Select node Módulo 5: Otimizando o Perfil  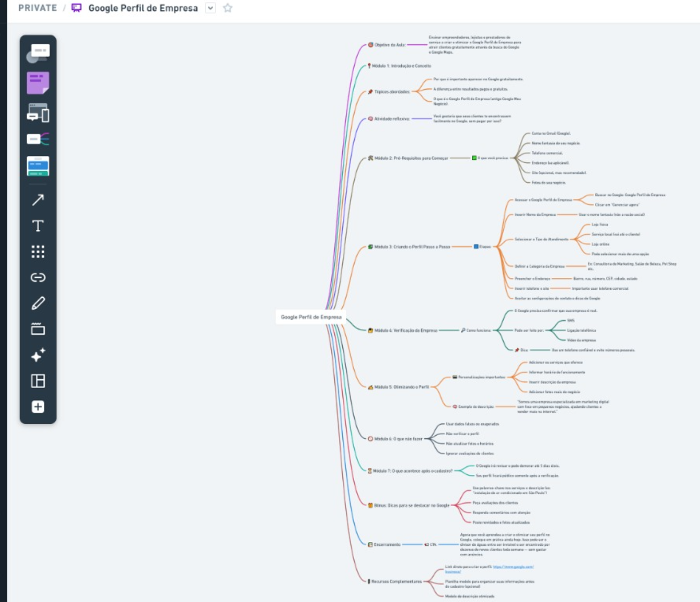pos(399,388)
